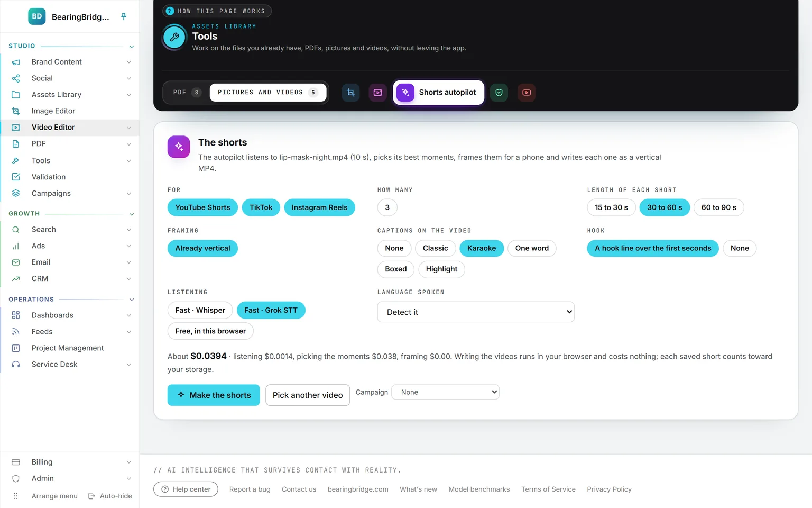Open the crop image tool icon
Screen dimensions: 812x508
coord(350,93)
